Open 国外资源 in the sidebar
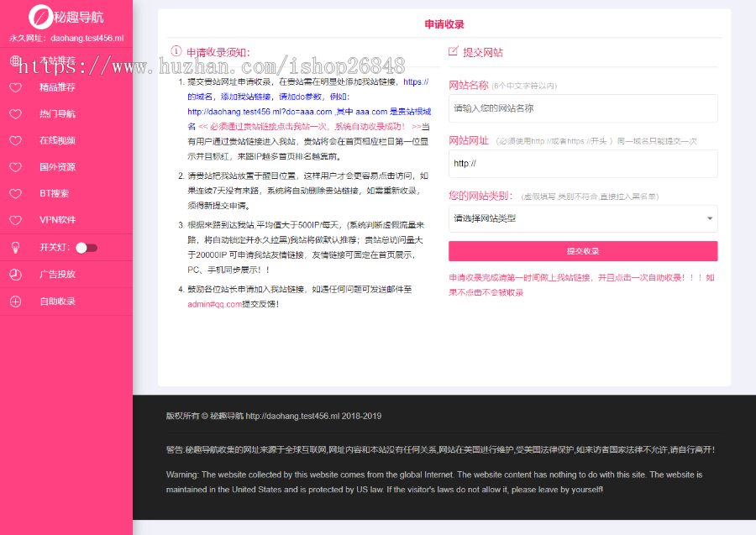Screen dimensions: 756x535 [x=57, y=167]
